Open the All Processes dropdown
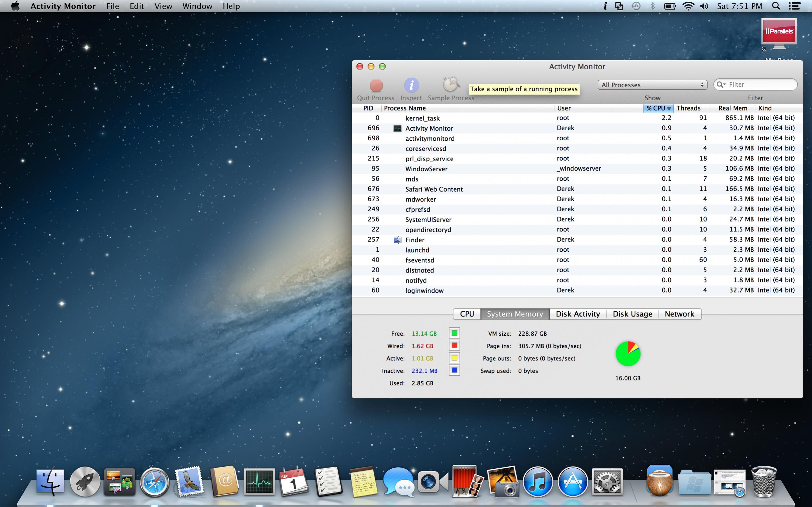 (652, 85)
